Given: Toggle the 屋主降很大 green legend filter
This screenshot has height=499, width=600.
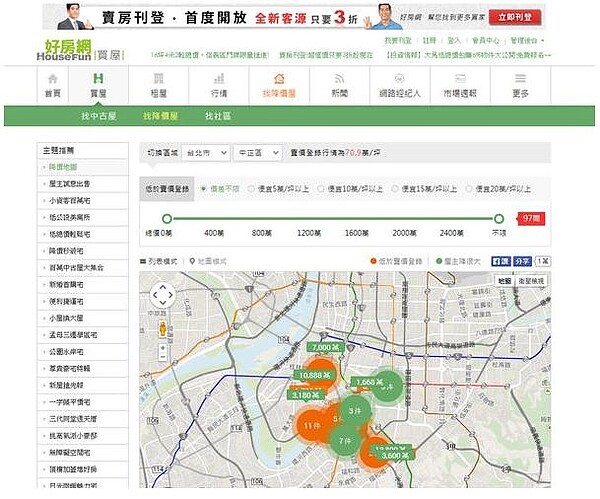Looking at the screenshot, I should point(458,261).
